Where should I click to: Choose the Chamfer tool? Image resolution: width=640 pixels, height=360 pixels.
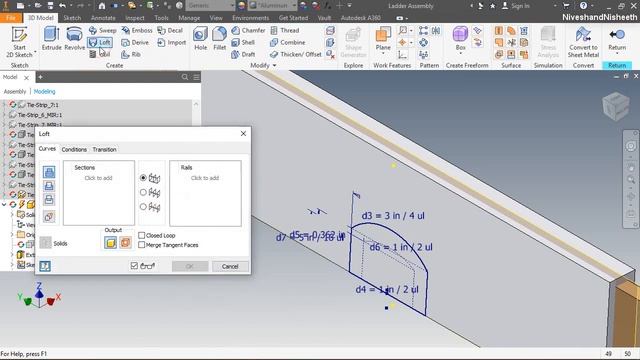[x=248, y=30]
